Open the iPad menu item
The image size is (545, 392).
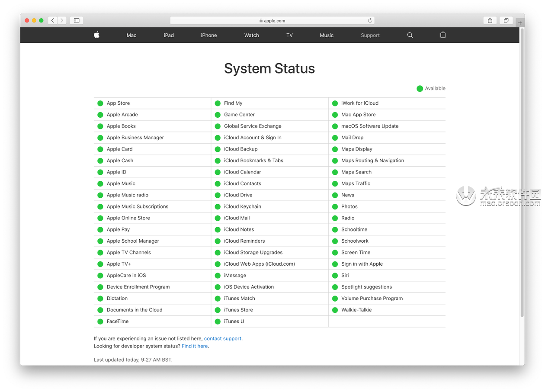tap(169, 35)
